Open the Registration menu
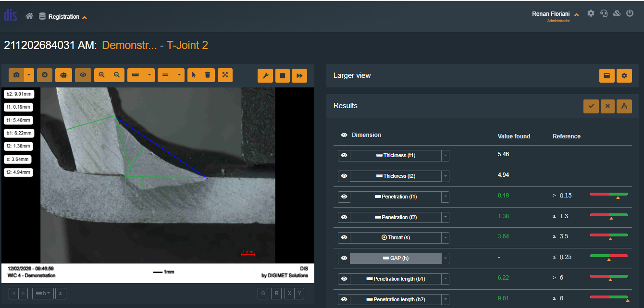This screenshot has width=644, height=308. tap(64, 17)
